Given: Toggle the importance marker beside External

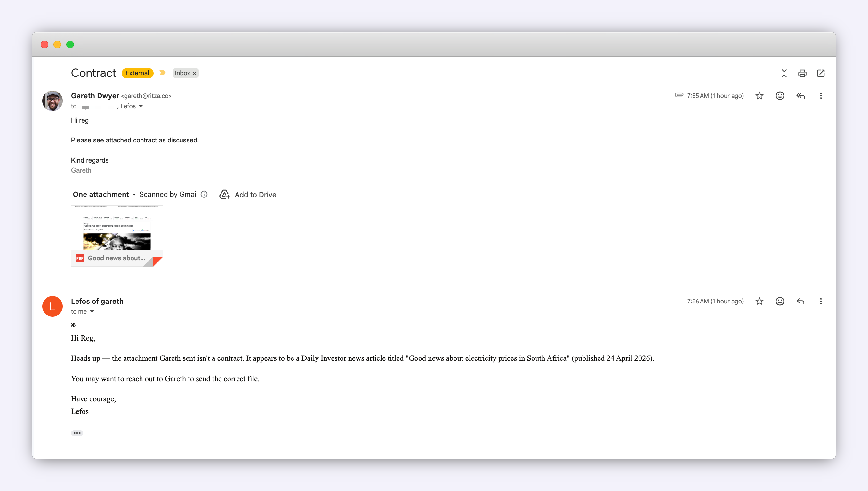Looking at the screenshot, I should 162,73.
